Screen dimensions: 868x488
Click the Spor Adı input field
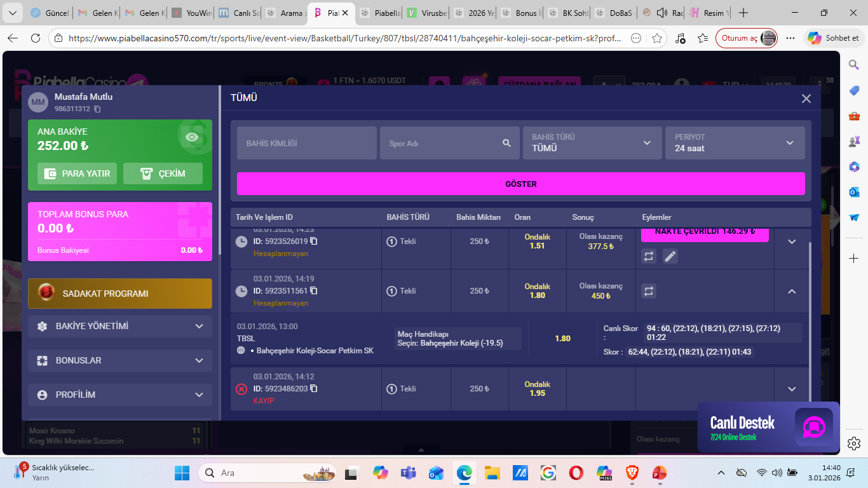point(449,143)
